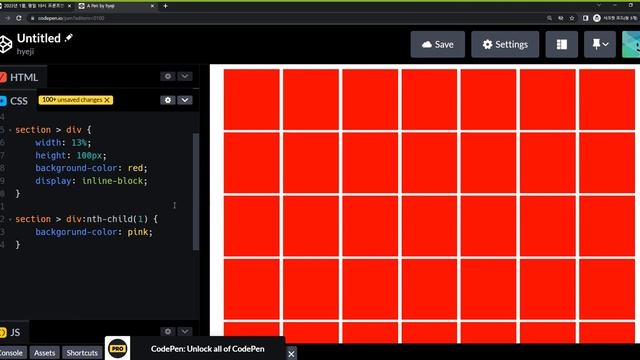Expand the JS editor dropdown chevron
The image size is (640, 360).
(184, 331)
